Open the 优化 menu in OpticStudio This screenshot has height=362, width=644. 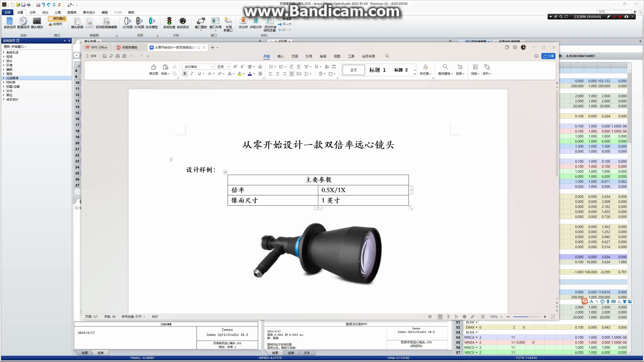pyautogui.click(x=45, y=12)
